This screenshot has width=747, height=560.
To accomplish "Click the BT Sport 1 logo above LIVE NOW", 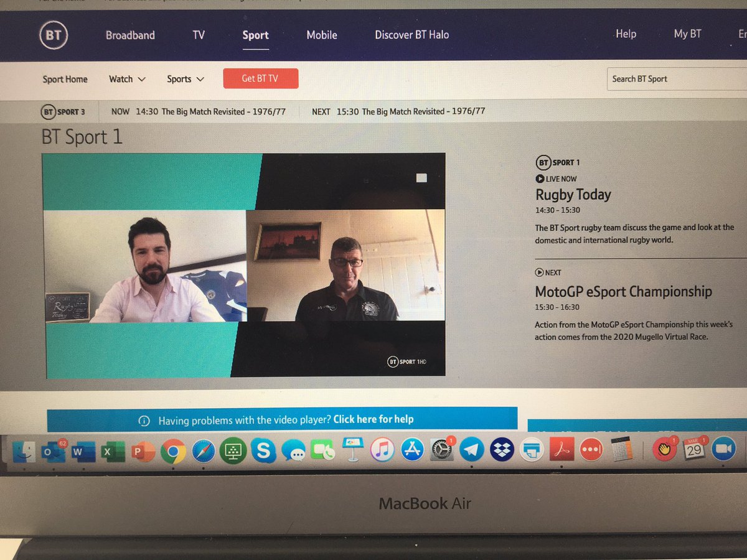I will pos(558,163).
